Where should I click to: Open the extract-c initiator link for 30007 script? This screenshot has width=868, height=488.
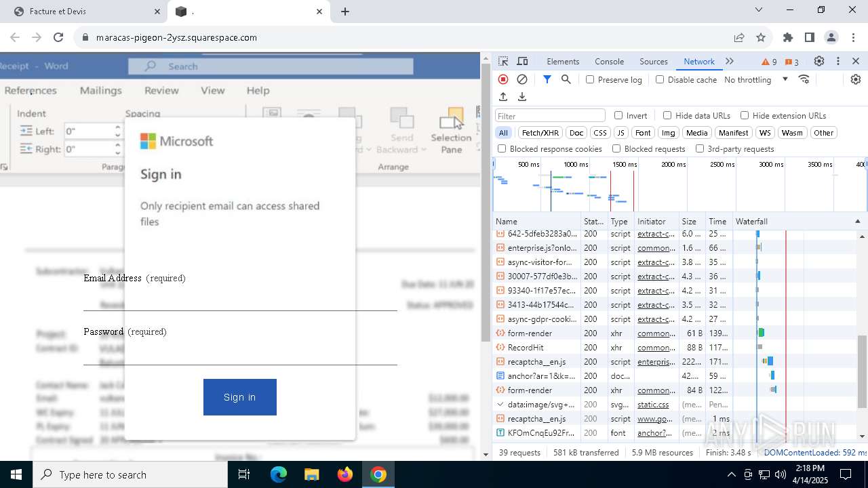[656, 277]
